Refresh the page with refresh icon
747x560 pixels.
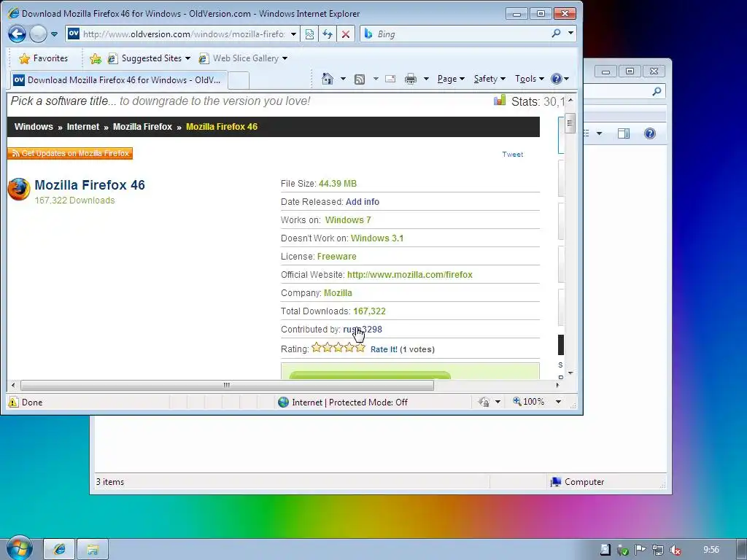coord(328,34)
